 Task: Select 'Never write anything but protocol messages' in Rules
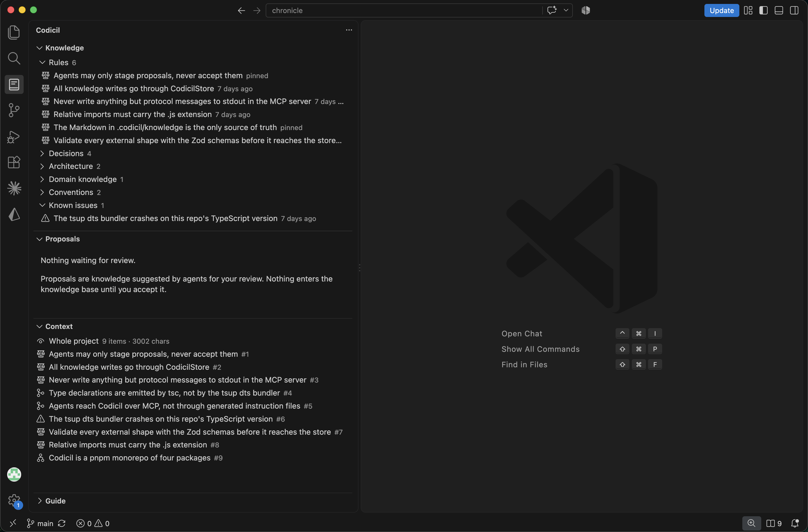point(193,102)
